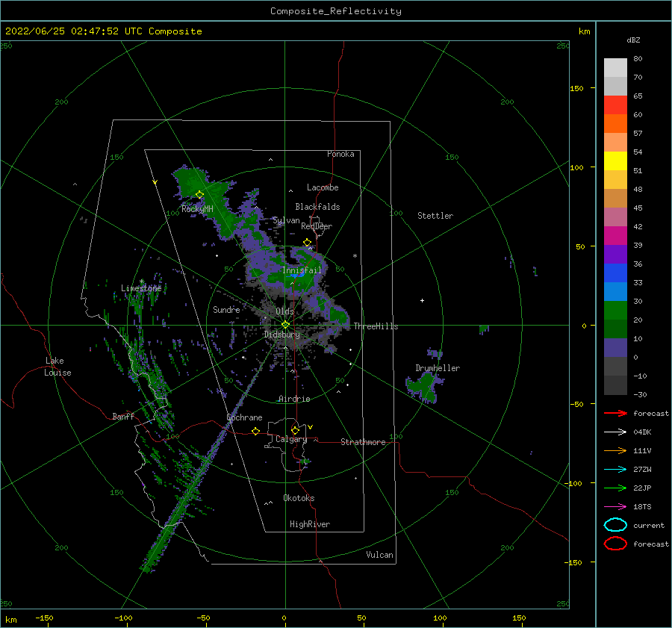The height and width of the screenshot is (628, 672).
Task: Click the red forecast arrow in legend
Action: coord(615,413)
